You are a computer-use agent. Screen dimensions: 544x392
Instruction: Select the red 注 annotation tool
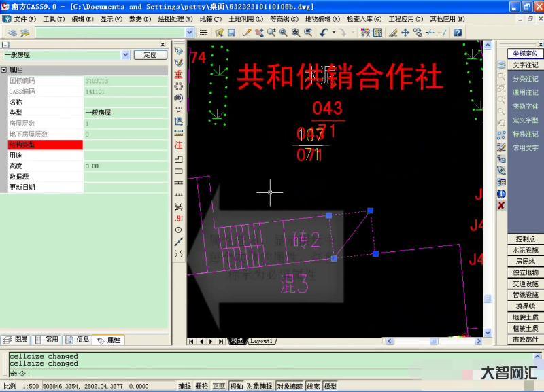click(179, 145)
